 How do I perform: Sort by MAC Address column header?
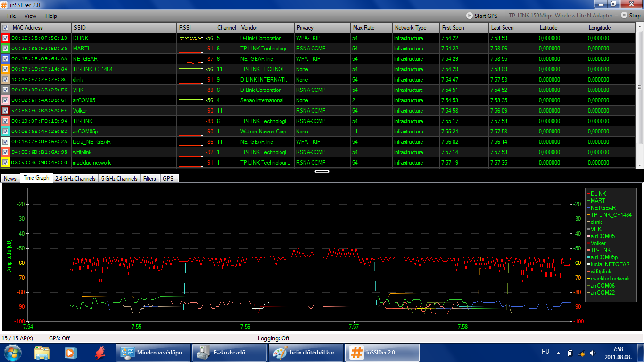pyautogui.click(x=41, y=28)
